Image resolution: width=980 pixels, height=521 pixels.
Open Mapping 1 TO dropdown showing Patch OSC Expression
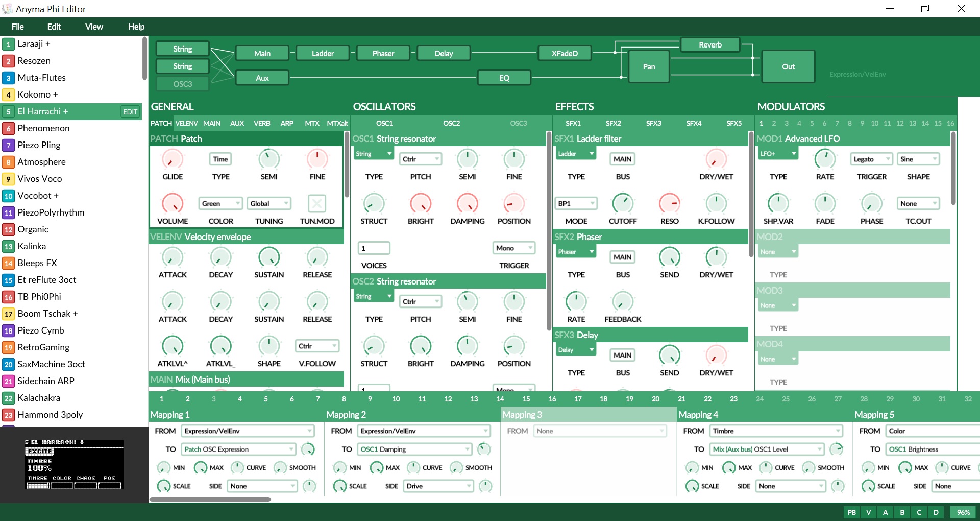tap(238, 449)
